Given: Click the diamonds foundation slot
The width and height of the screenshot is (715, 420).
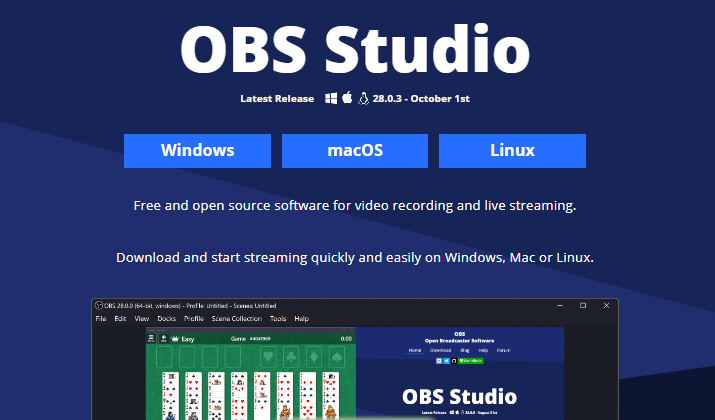Looking at the screenshot, I should pyautogui.click(x=314, y=358).
